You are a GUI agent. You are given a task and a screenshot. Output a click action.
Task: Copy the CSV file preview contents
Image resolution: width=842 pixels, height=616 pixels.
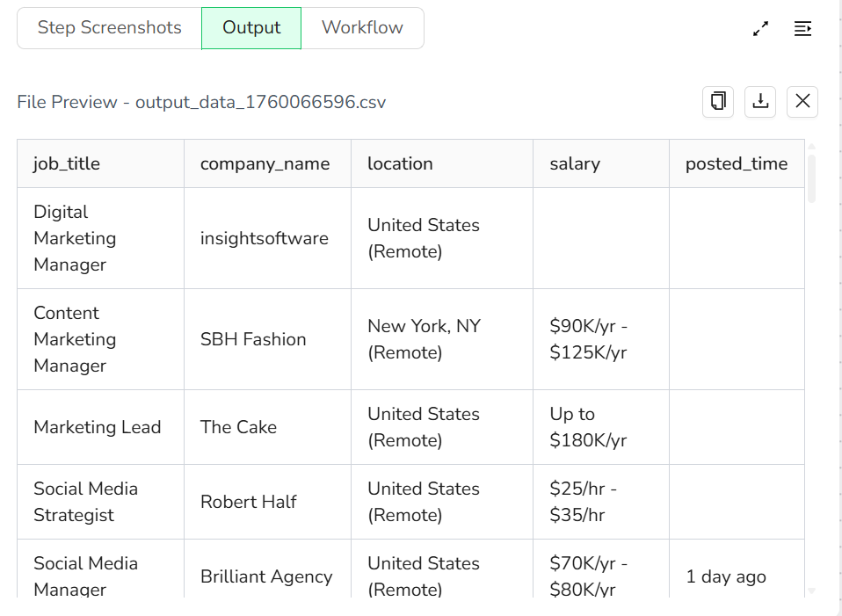click(x=718, y=102)
